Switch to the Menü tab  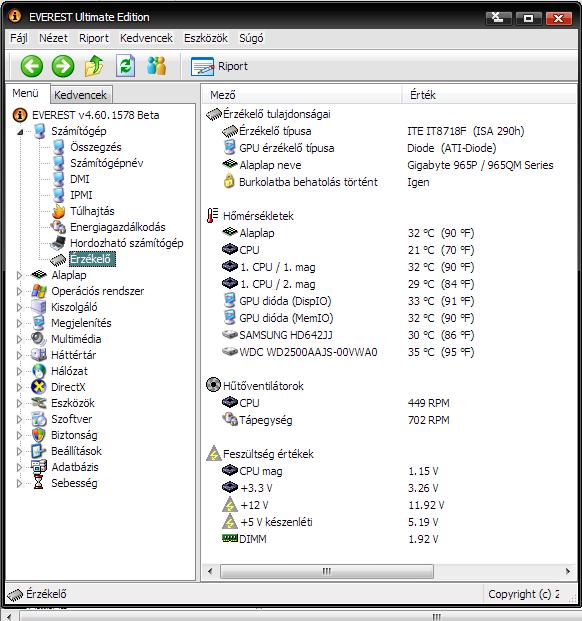tap(25, 93)
